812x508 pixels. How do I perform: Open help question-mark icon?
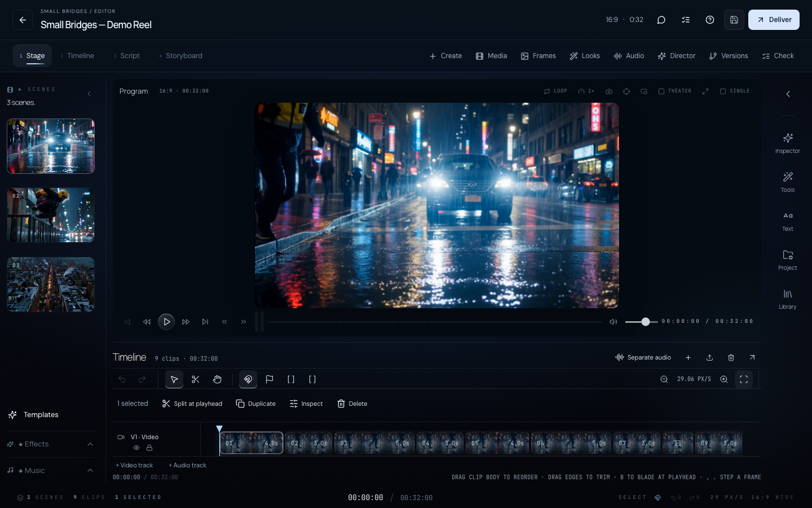click(710, 20)
